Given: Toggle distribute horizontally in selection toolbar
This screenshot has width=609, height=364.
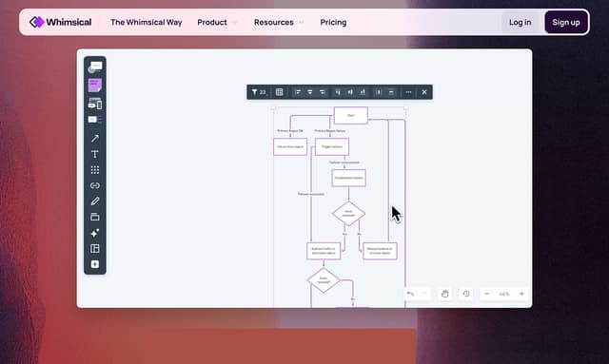Looking at the screenshot, I should [x=379, y=92].
